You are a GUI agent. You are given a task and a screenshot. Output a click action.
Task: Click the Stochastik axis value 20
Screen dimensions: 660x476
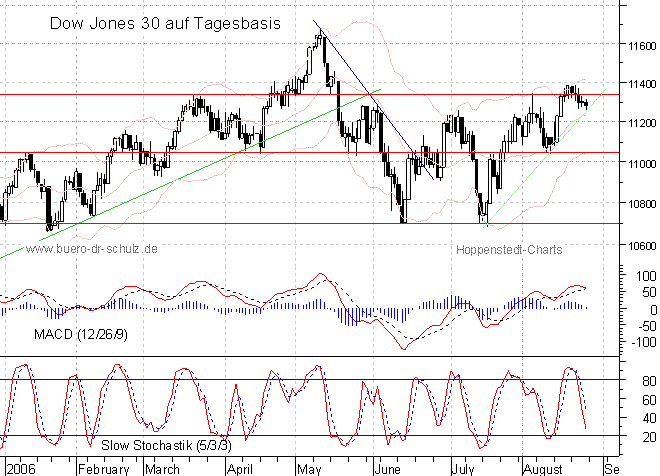click(x=649, y=437)
